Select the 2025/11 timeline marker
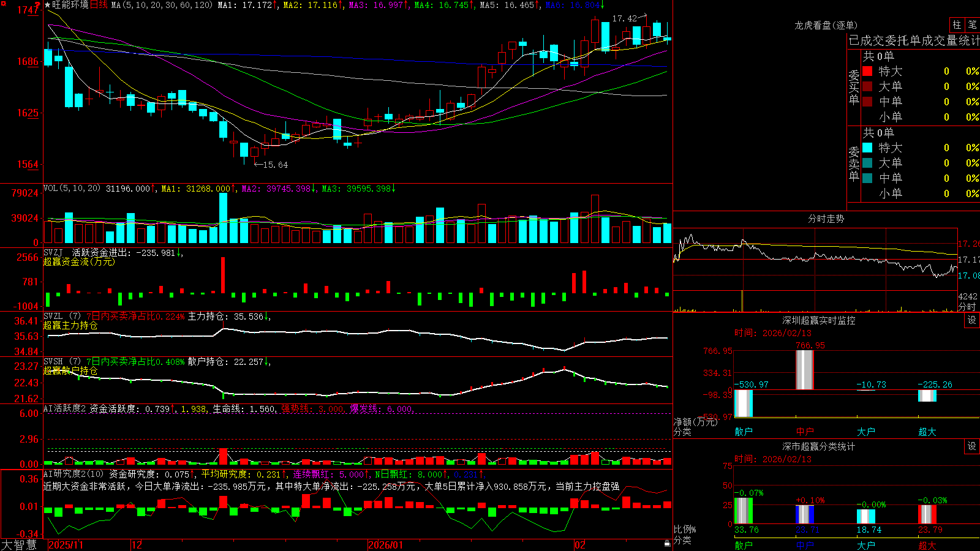Viewport: 980px width, 551px height. [66, 545]
